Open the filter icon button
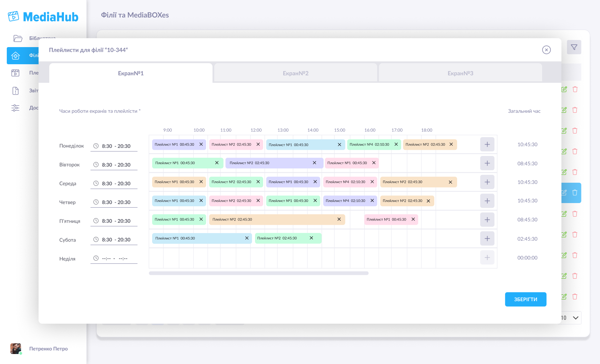 point(574,47)
